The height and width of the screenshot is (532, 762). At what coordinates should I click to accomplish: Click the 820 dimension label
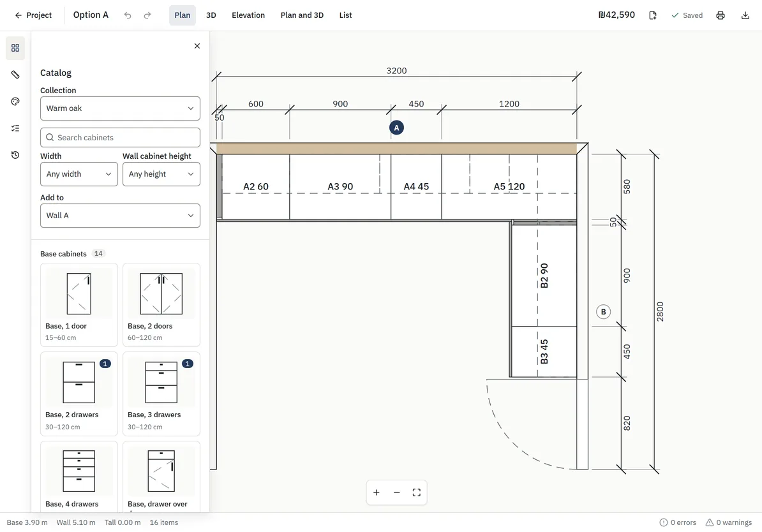coord(627,423)
